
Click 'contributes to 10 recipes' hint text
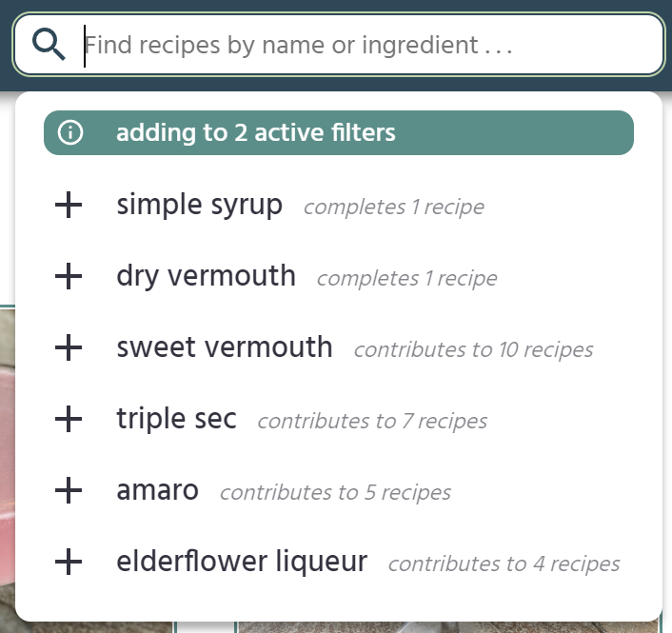tap(473, 350)
